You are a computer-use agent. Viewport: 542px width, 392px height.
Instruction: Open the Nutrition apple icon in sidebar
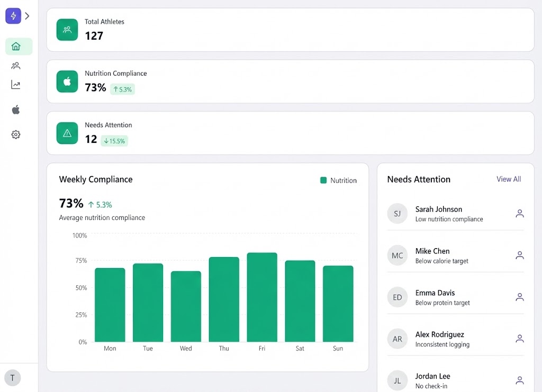pyautogui.click(x=16, y=110)
